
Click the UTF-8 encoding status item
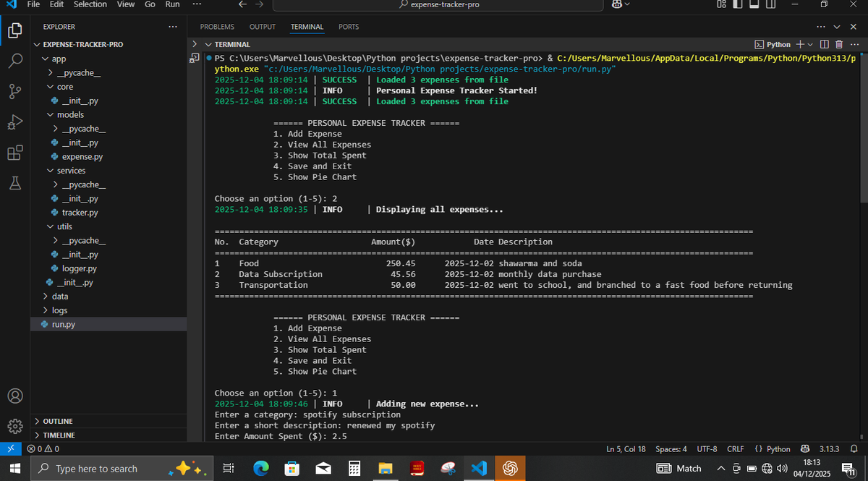[x=707, y=449]
